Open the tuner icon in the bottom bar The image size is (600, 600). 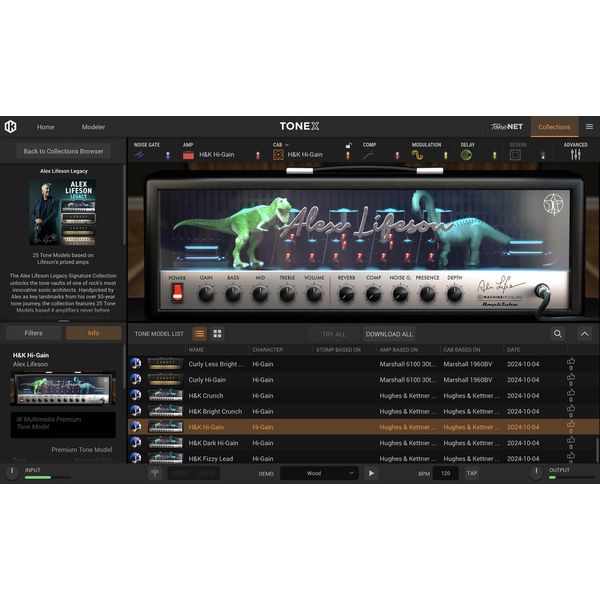tap(155, 473)
